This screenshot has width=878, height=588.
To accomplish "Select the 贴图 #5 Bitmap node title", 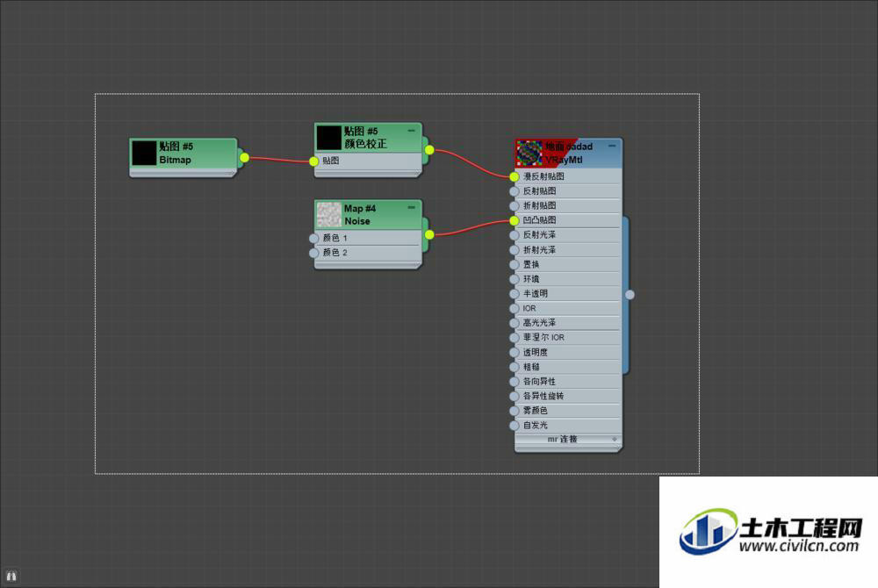I will (x=176, y=153).
